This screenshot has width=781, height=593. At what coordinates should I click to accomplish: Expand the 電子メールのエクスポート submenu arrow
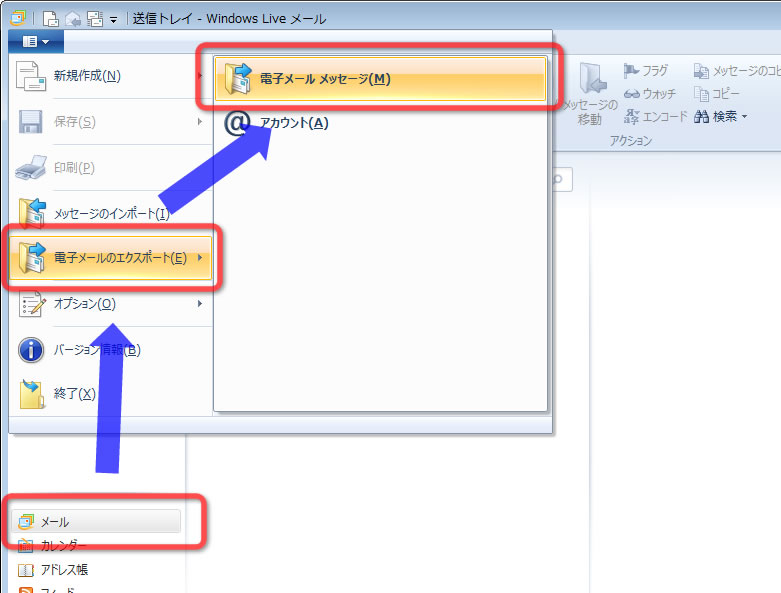point(200,257)
